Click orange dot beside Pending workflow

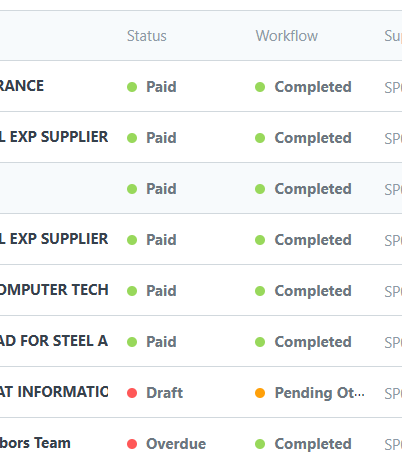click(260, 393)
